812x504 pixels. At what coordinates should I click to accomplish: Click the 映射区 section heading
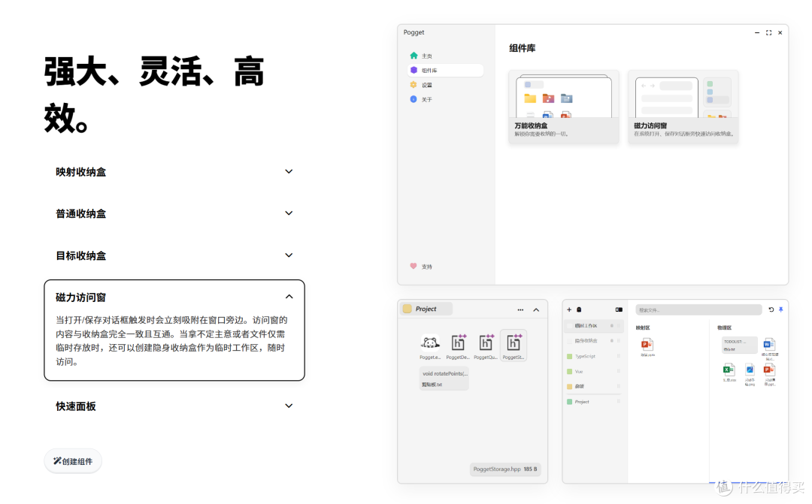pyautogui.click(x=643, y=328)
